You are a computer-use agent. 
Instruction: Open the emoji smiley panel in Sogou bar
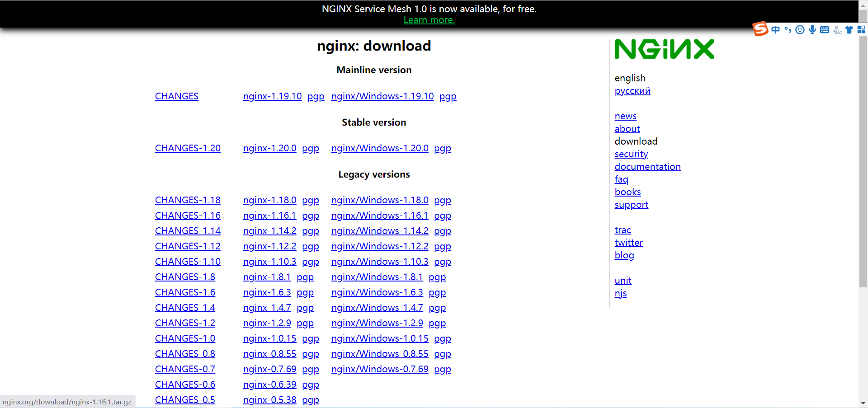pyautogui.click(x=800, y=30)
